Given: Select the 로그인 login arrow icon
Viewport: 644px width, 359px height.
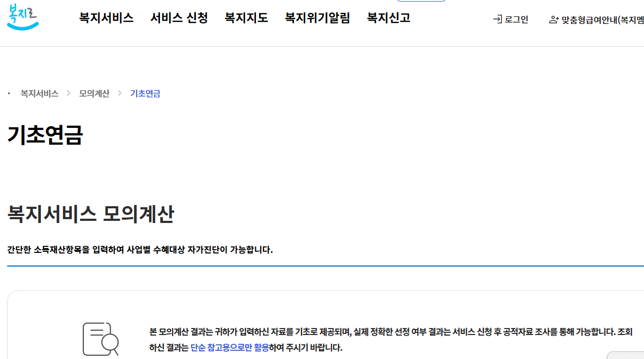Looking at the screenshot, I should (497, 18).
